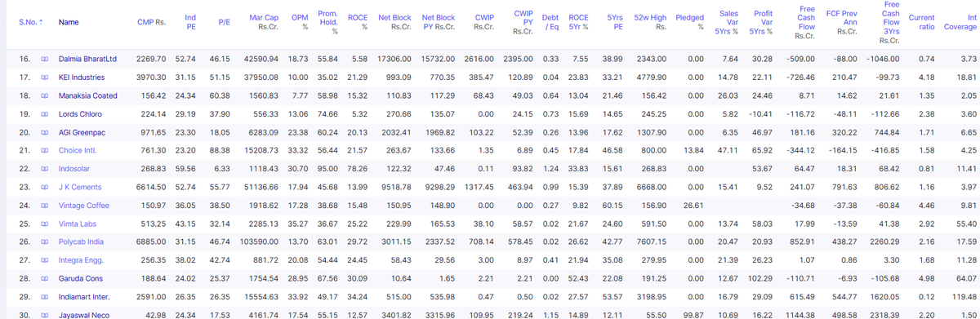This screenshot has width=980, height=319.
Task: Open quick-view icon for AGI Greenpac row
Action: pyautogui.click(x=44, y=132)
